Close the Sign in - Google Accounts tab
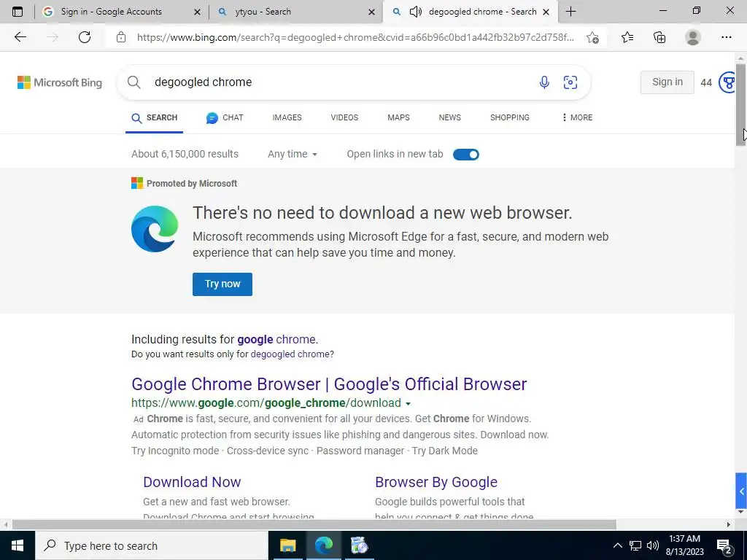Viewport: 747px width, 560px height. click(197, 12)
